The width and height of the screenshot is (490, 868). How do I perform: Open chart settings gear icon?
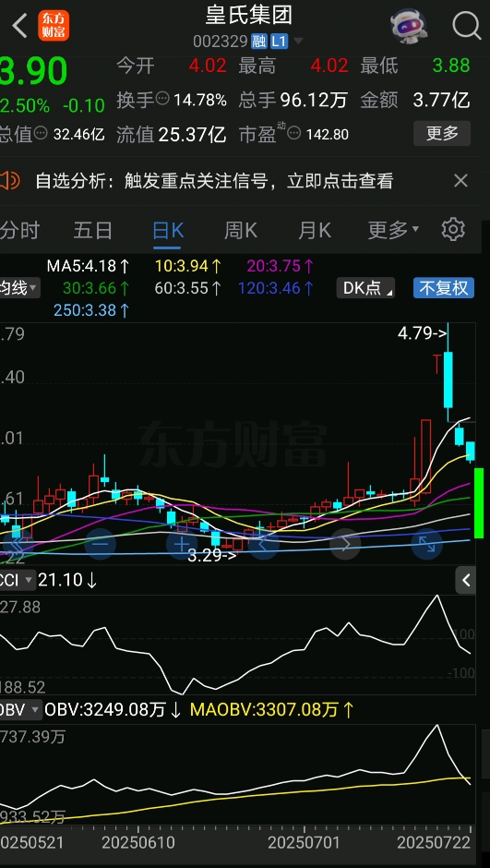pos(453,229)
